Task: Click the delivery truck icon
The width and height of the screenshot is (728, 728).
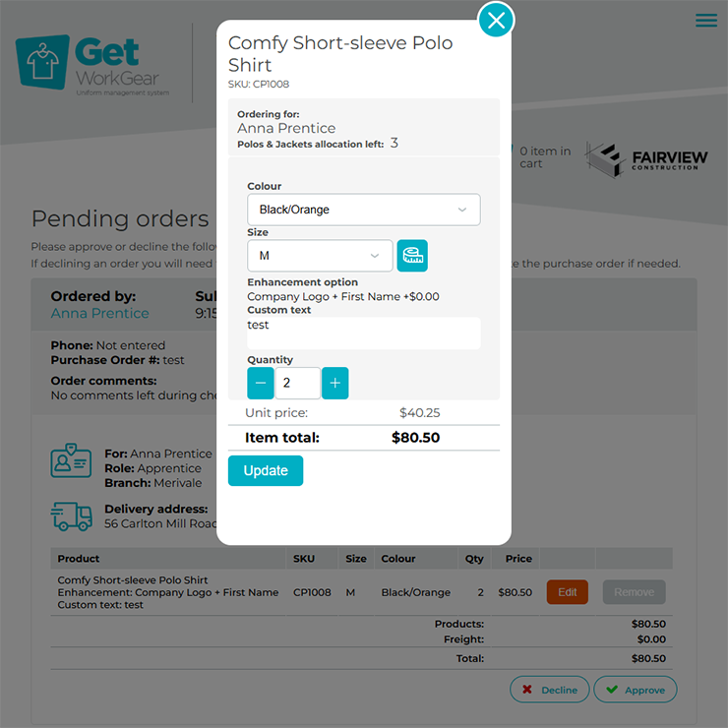Action: coord(71,516)
